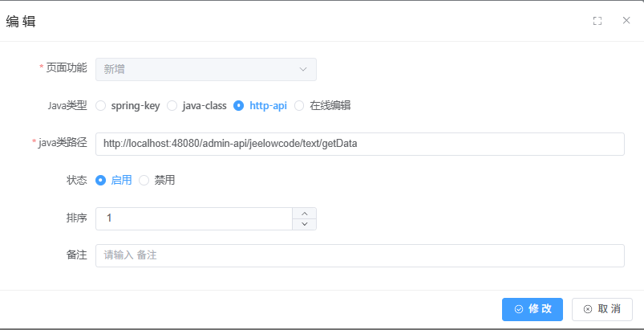Pick the 在线编辑 radio option
644x330 pixels.
tap(299, 105)
